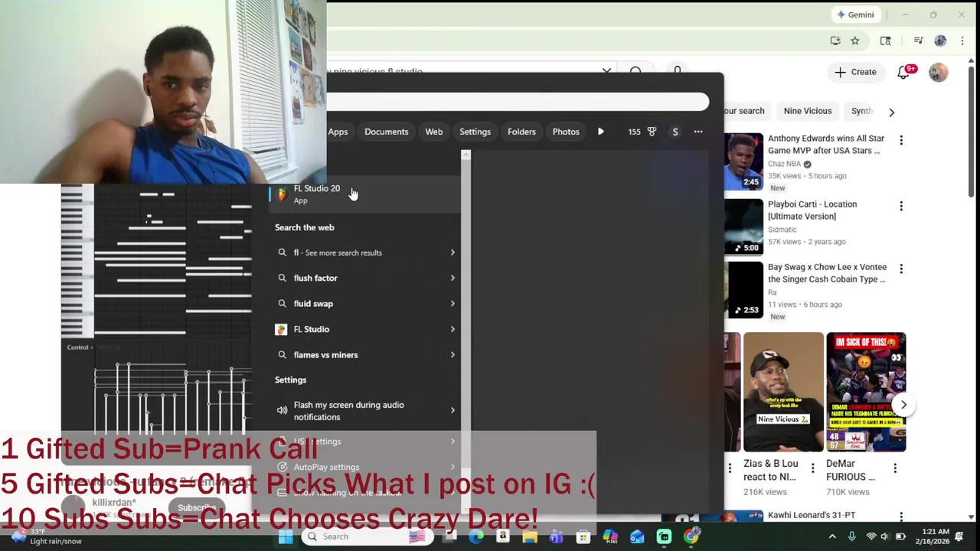
Task: Show more search filter tabs arrow
Action: point(600,132)
